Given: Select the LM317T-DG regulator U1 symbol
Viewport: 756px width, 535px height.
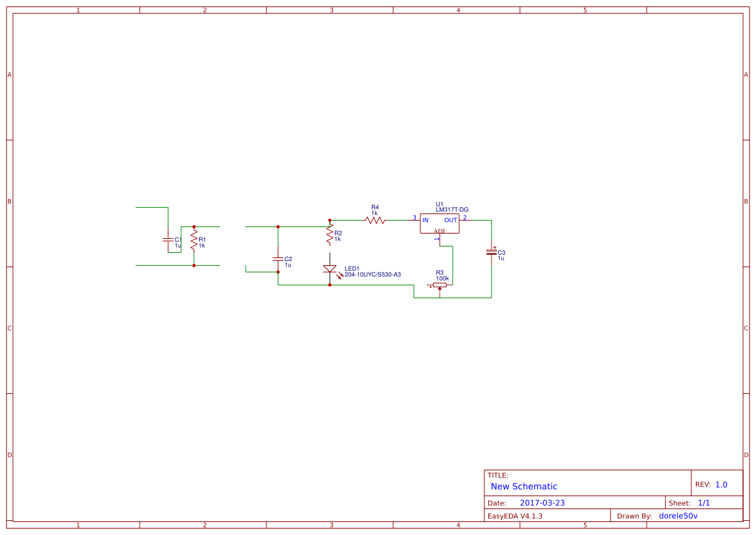Looking at the screenshot, I should point(439,224).
